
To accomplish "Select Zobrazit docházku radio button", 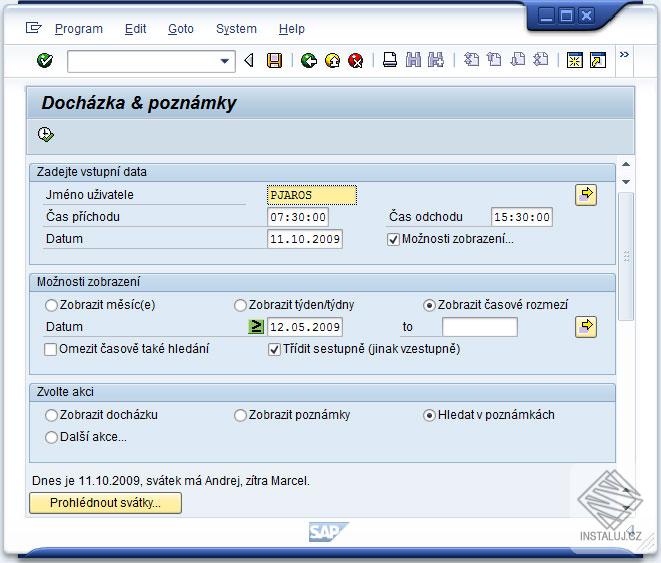I will [51, 415].
